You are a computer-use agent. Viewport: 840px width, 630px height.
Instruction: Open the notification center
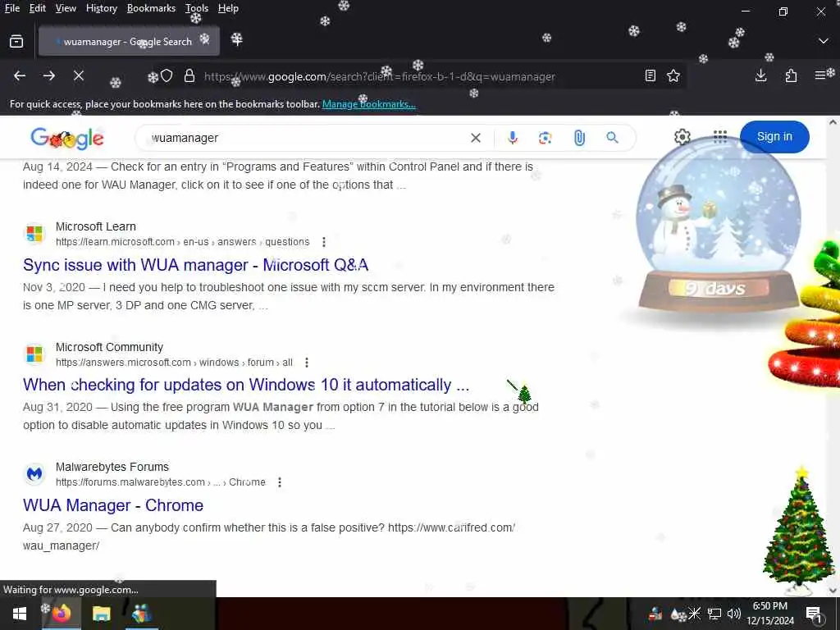[814, 614]
